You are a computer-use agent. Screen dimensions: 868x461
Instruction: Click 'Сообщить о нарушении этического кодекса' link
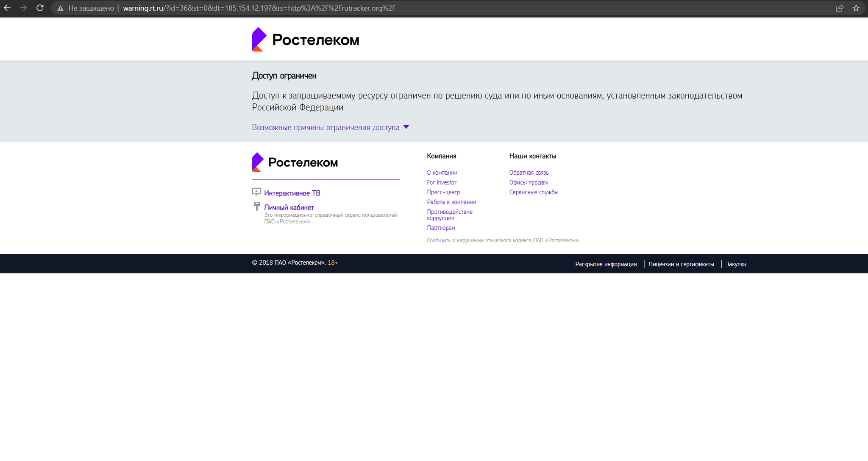503,240
